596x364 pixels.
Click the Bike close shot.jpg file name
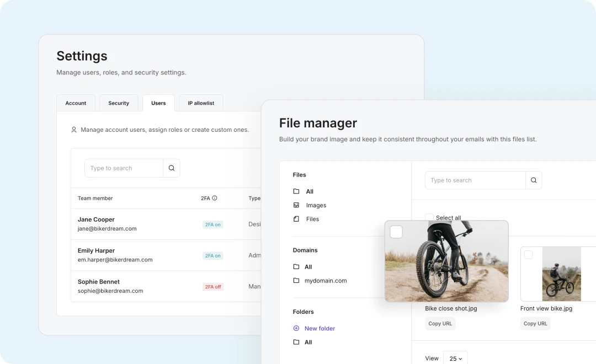click(451, 308)
